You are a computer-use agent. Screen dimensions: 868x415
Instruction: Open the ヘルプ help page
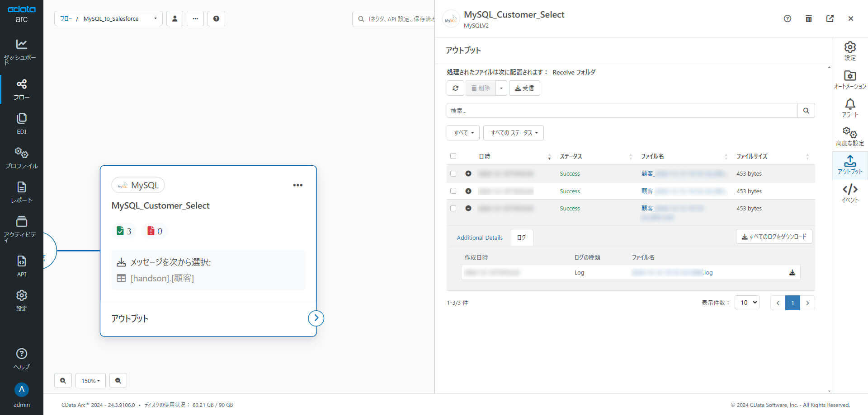21,359
